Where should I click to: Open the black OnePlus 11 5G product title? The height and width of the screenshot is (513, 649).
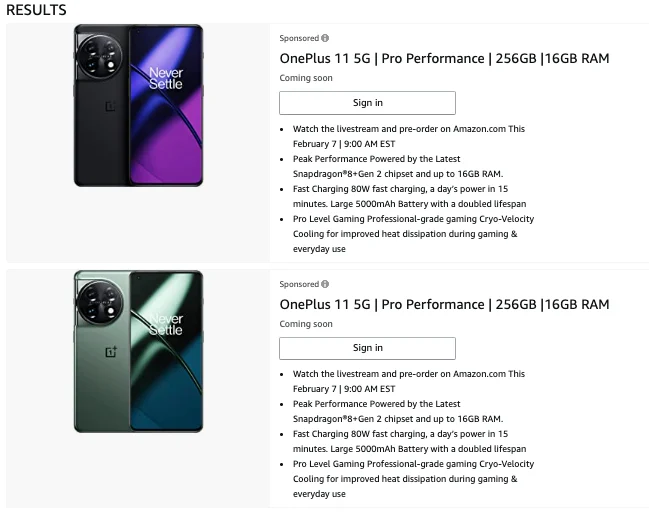point(444,58)
